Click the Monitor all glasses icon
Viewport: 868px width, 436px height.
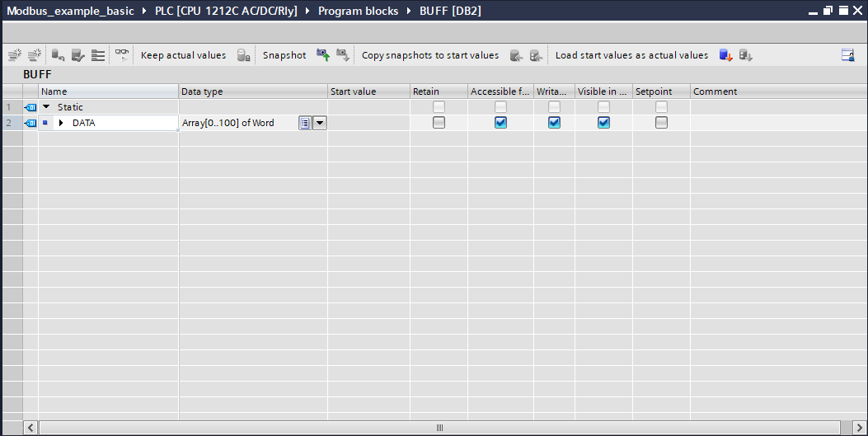point(122,55)
